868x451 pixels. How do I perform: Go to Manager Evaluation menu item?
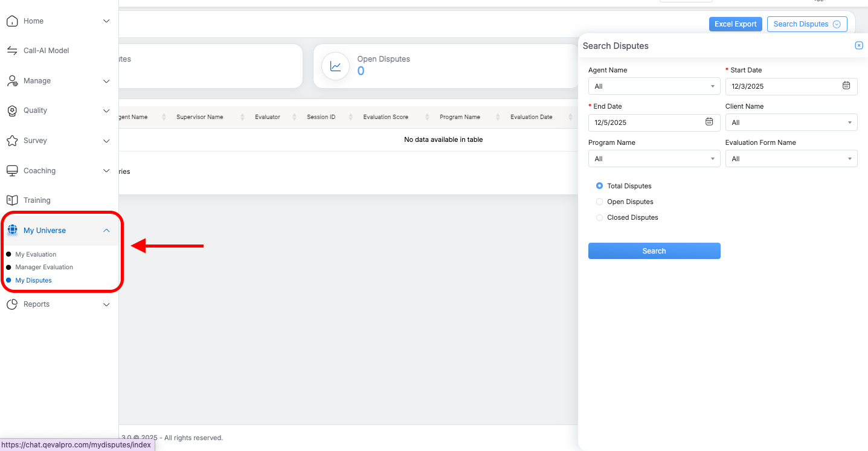coord(44,267)
